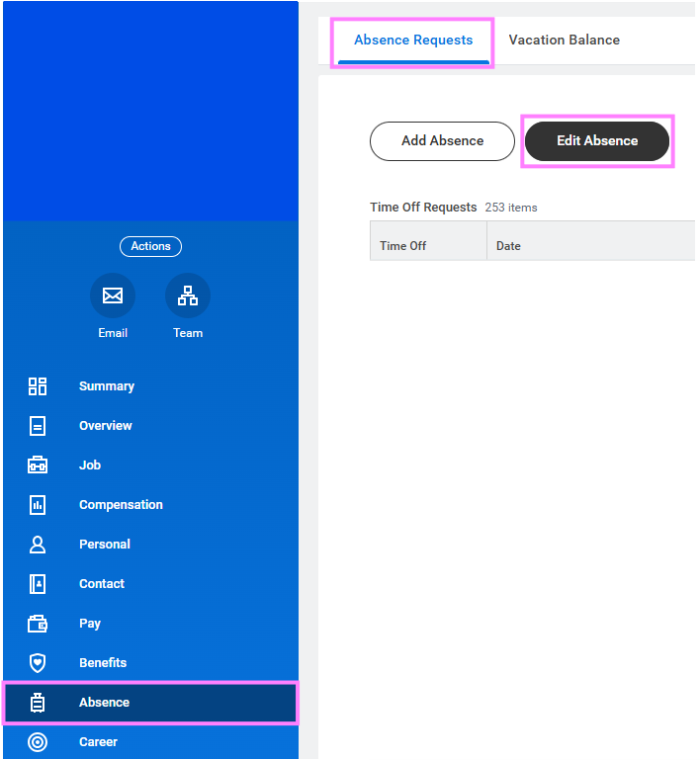The height and width of the screenshot is (760, 700).
Task: Click the Date column header
Action: [508, 246]
